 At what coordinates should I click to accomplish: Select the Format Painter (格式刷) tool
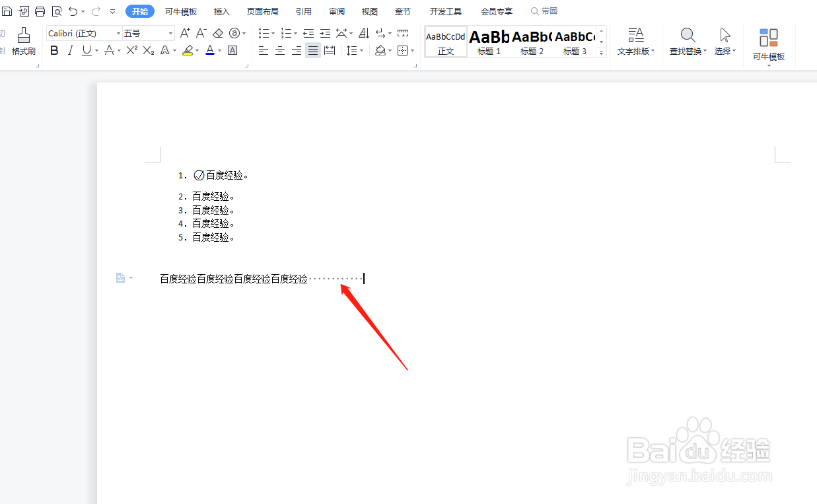click(24, 41)
